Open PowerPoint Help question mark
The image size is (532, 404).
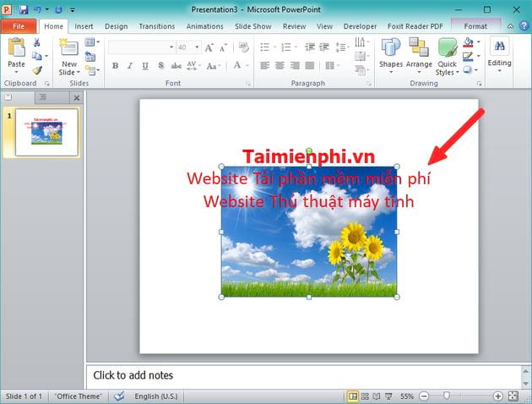pyautogui.click(x=524, y=26)
